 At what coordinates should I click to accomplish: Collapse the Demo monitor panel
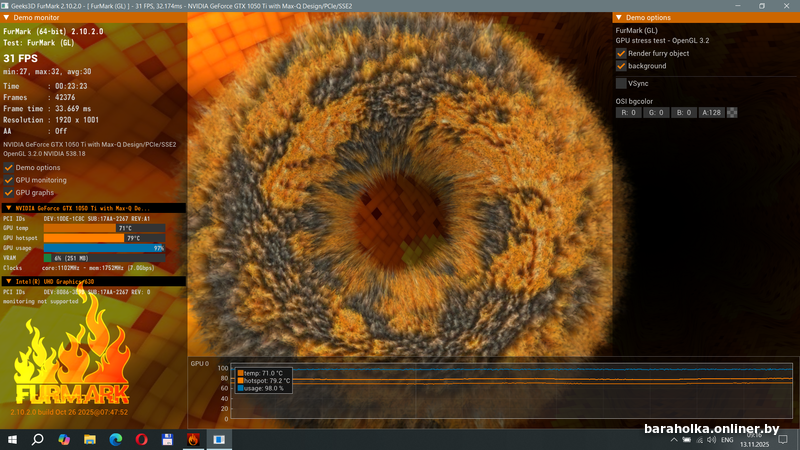pos(6,18)
